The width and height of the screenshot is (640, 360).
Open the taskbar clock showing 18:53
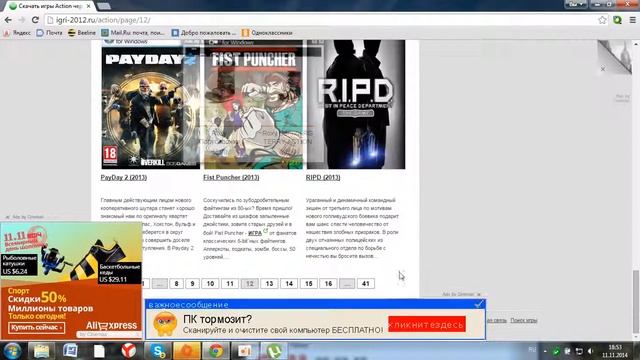click(615, 351)
